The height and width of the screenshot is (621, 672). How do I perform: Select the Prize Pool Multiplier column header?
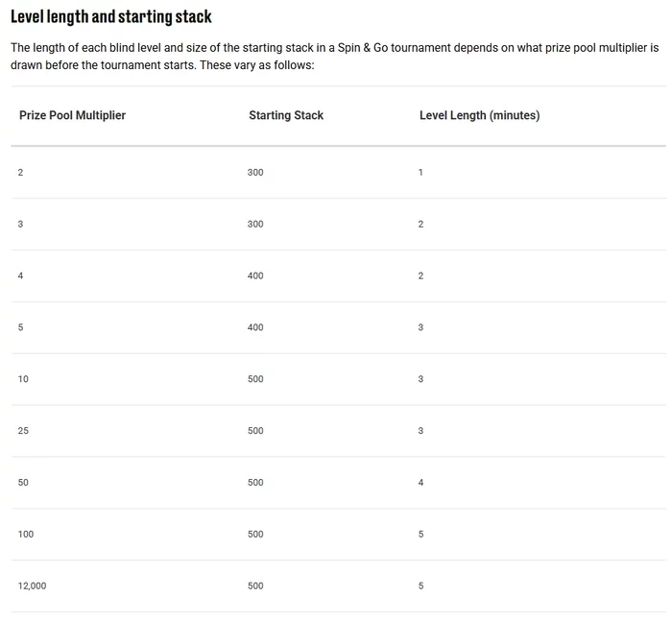point(72,115)
